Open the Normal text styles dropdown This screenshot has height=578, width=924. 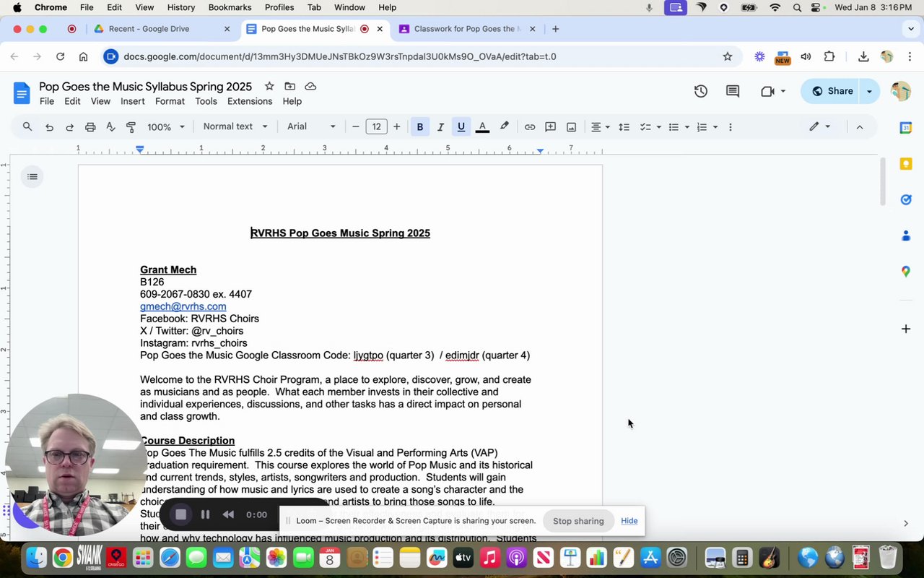point(235,127)
